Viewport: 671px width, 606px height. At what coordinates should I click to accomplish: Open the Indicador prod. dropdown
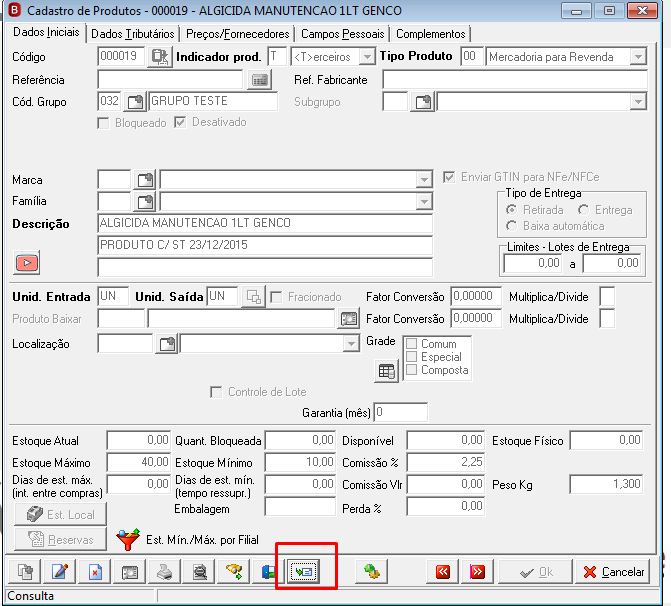pos(367,56)
